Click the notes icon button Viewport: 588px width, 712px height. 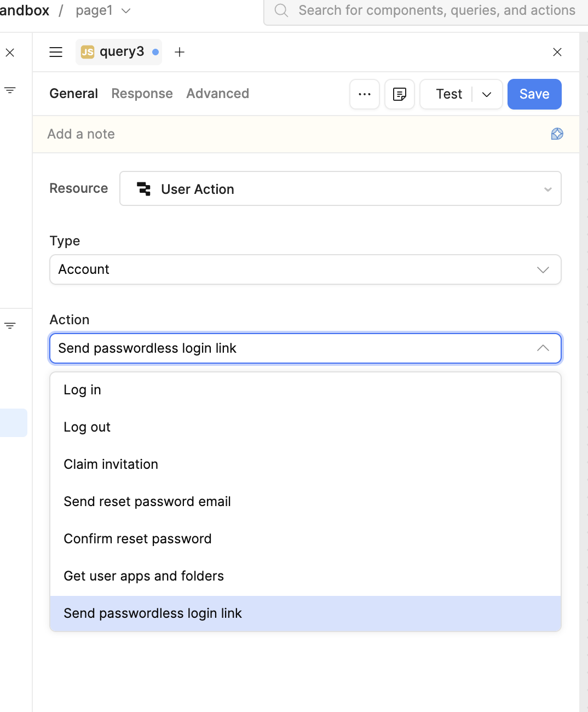pos(400,94)
